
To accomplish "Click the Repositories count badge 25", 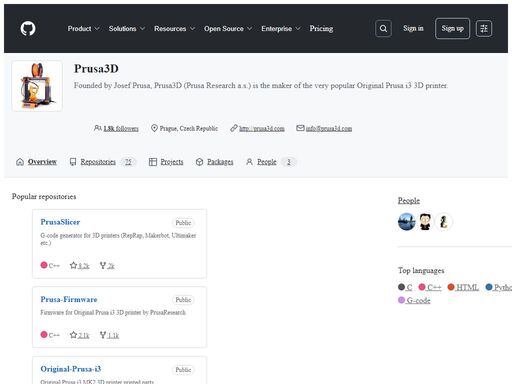I will (128, 162).
